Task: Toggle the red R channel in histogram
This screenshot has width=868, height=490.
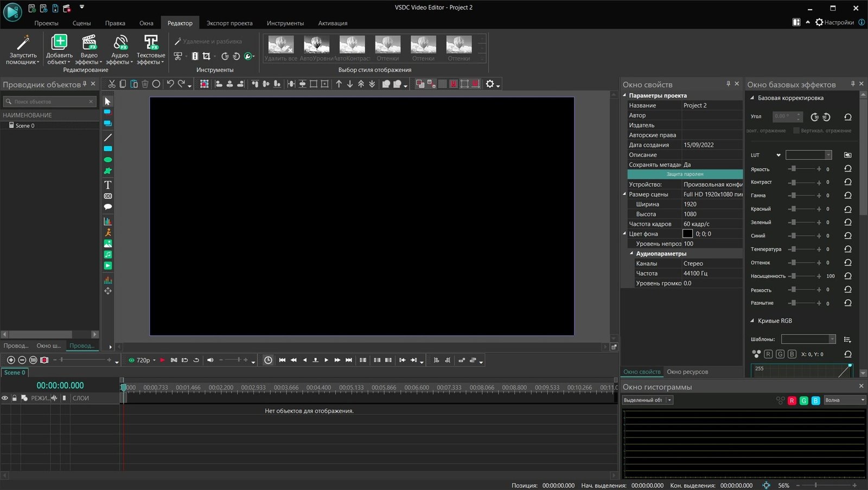Action: [792, 400]
